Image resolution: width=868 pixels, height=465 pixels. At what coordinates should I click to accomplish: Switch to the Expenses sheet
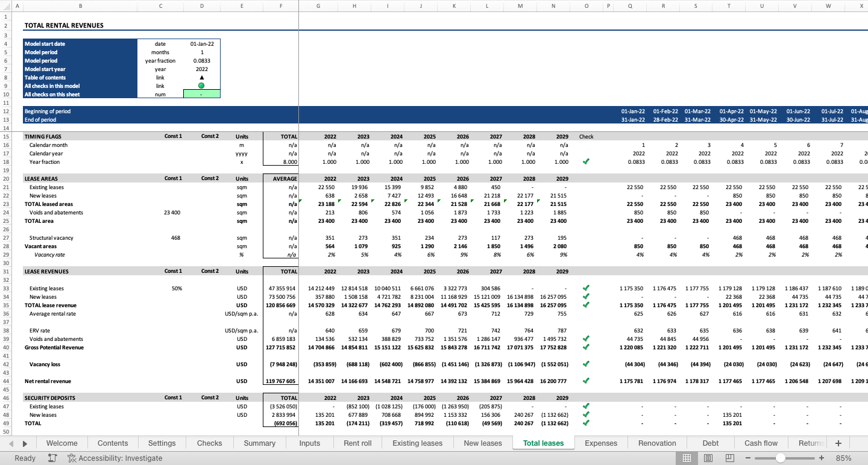point(600,443)
